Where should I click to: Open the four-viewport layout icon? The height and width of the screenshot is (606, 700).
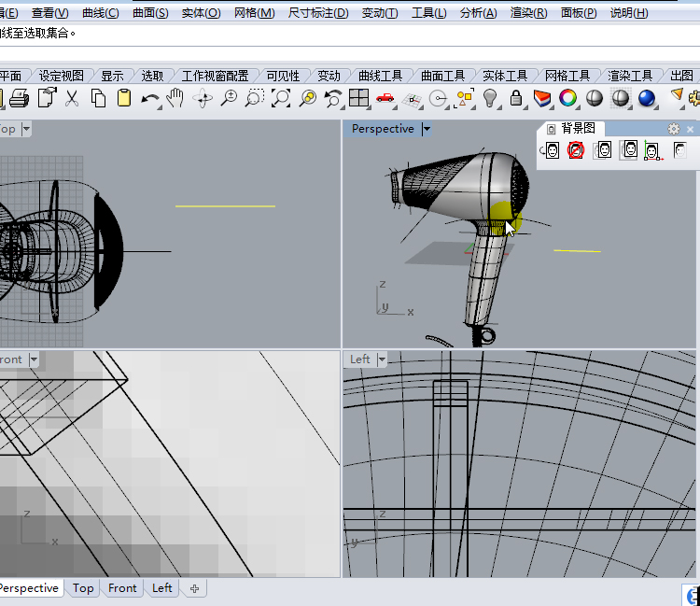coord(358,98)
